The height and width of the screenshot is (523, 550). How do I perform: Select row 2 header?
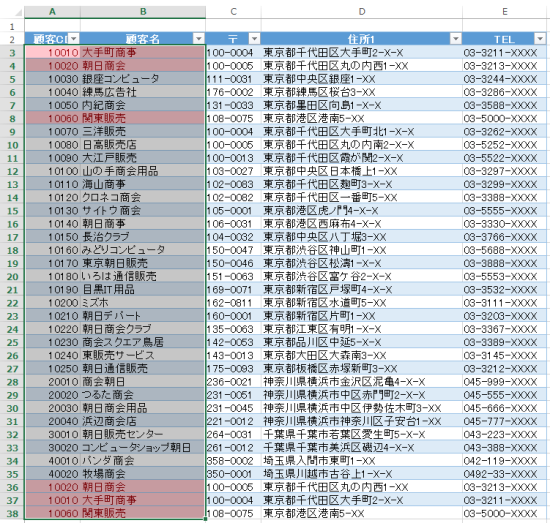point(12,39)
